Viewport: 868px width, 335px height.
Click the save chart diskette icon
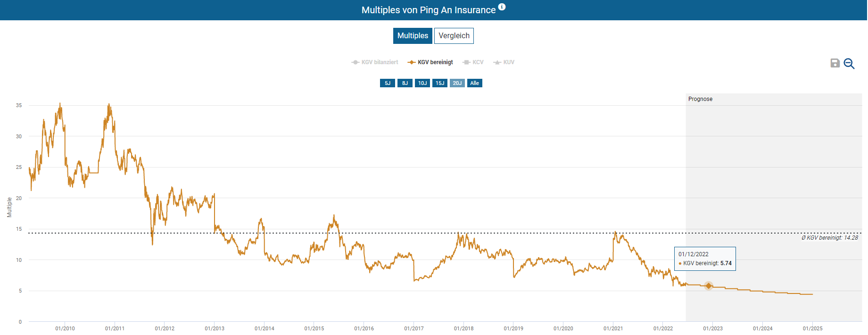(x=835, y=63)
